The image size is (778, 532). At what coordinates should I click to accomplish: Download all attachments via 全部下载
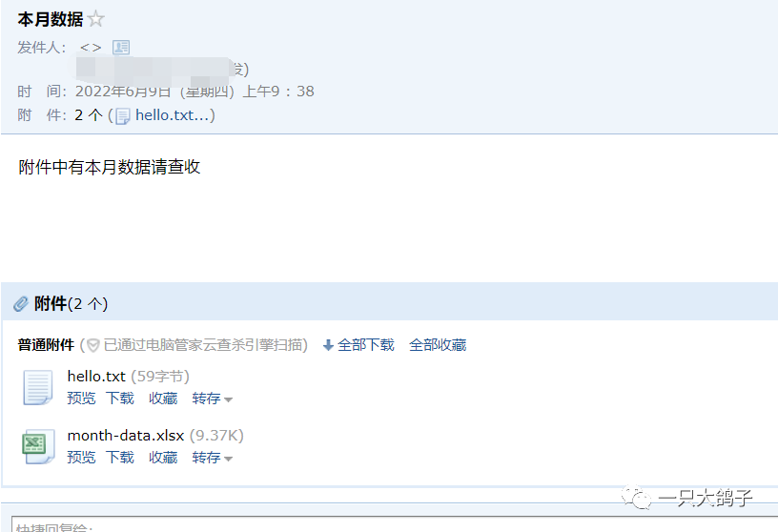(x=366, y=345)
